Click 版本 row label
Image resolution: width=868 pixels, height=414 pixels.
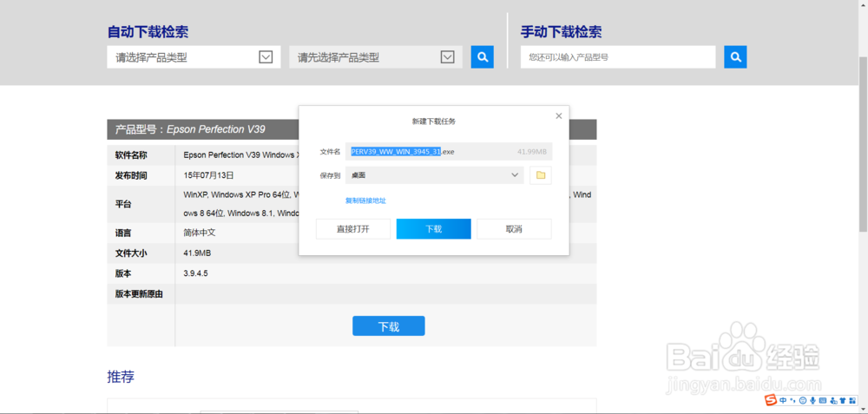coord(123,273)
